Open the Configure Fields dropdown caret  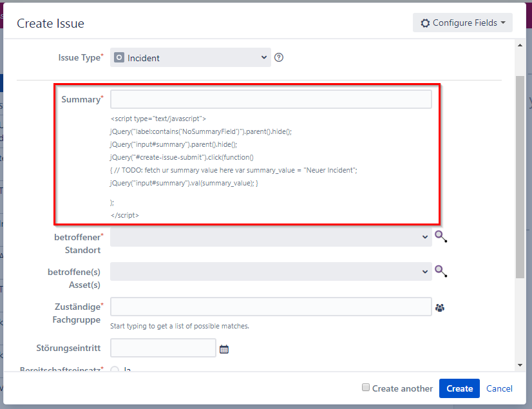click(x=503, y=23)
